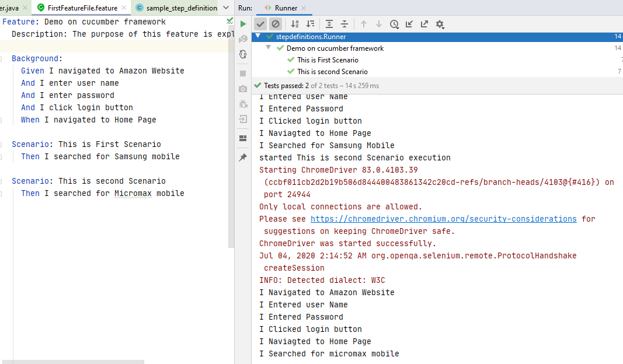Collapse Demo on cucumber framework node
The image size is (623, 364).
click(268, 48)
